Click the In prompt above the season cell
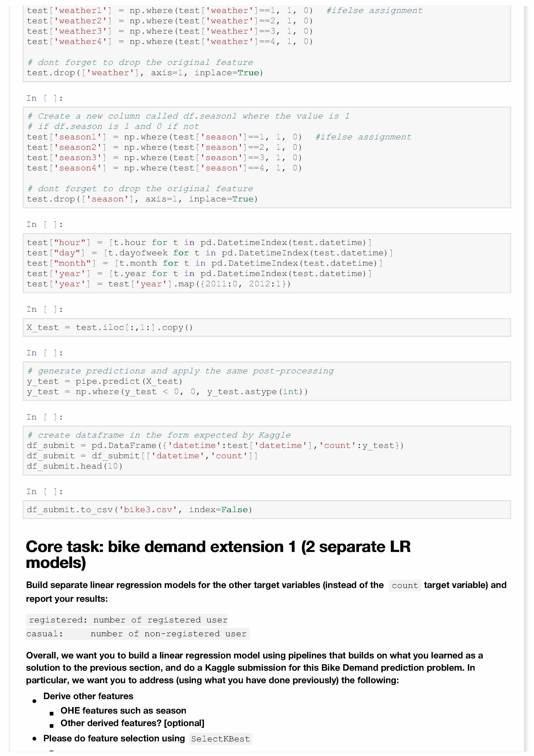 44,98
